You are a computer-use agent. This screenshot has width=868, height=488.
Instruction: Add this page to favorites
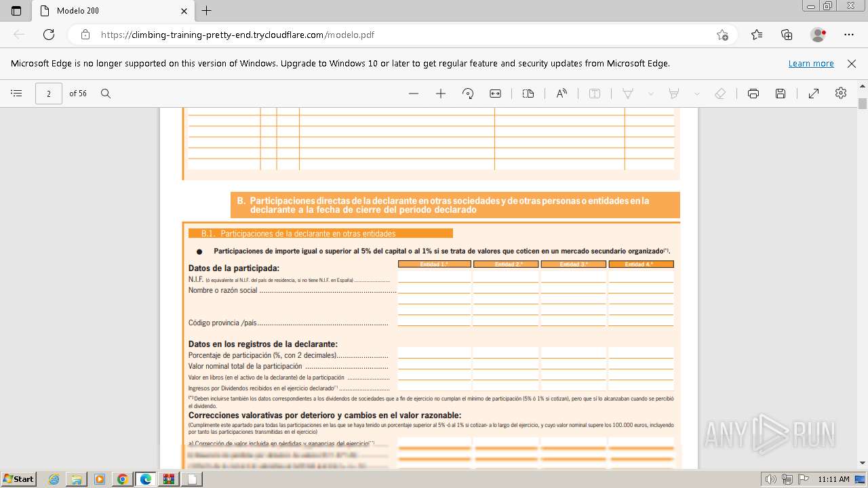pos(722,35)
